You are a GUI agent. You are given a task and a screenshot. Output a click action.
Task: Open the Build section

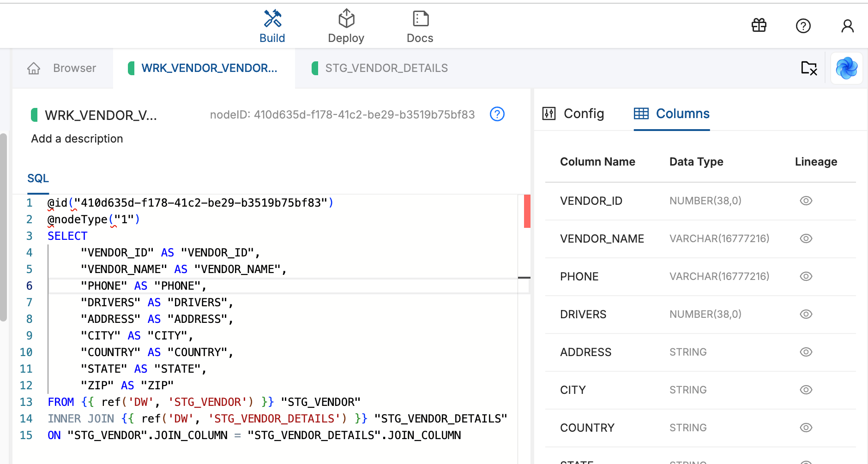coord(272,27)
